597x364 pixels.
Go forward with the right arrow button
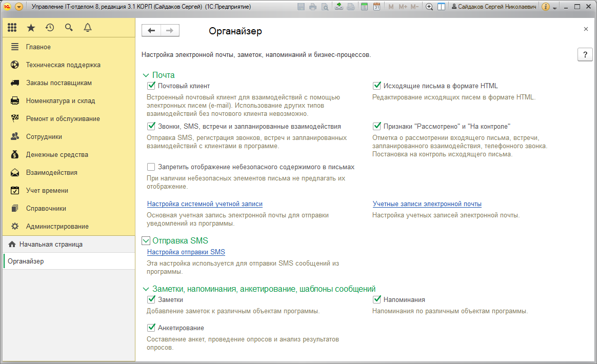coord(170,30)
